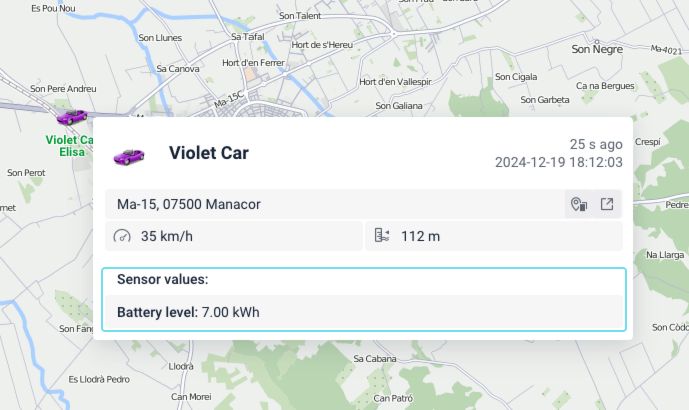The height and width of the screenshot is (410, 689).
Task: Click the 112 m altitude value
Action: click(420, 237)
